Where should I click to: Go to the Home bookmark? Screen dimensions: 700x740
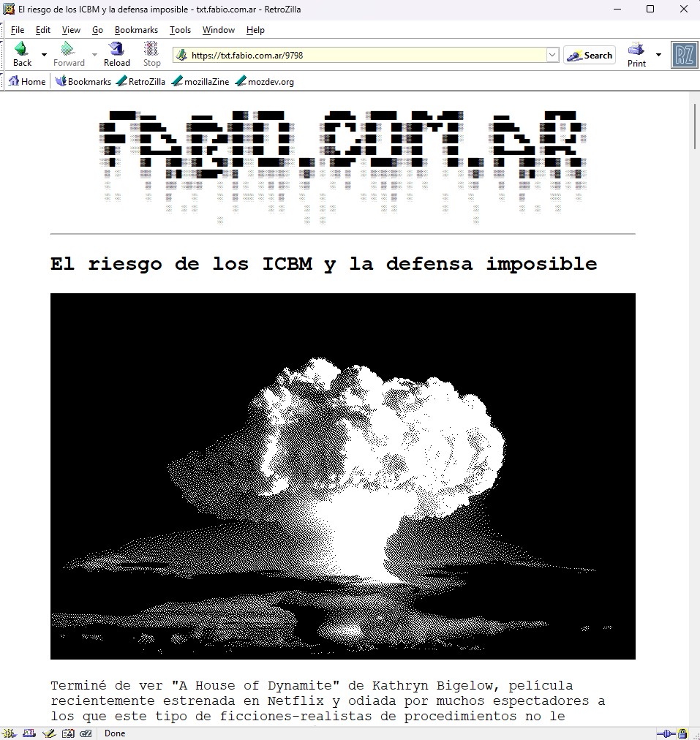(x=27, y=82)
